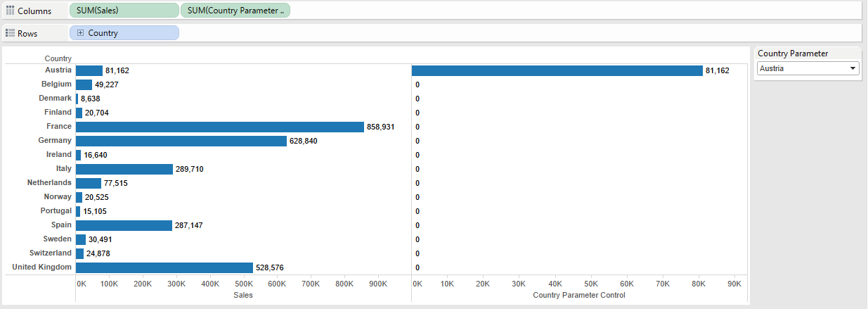Image resolution: width=868 pixels, height=309 pixels.
Task: Click the Country pill on Rows shelf
Action: tap(125, 33)
